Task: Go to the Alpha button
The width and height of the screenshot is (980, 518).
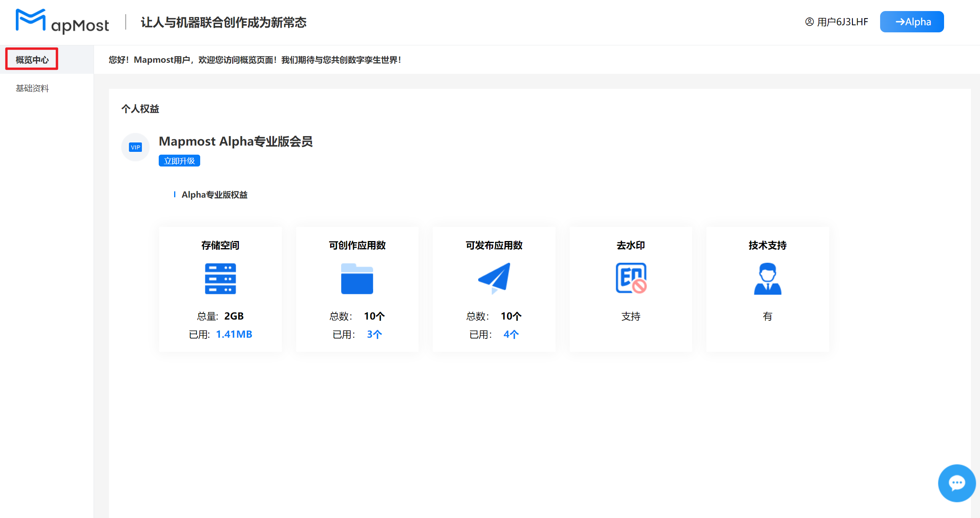Action: tap(912, 22)
